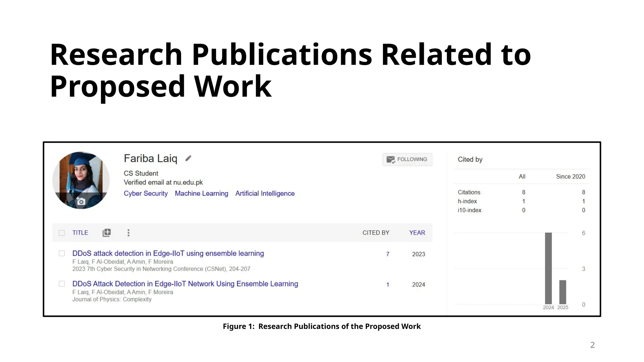
Task: Open the Machine Learning interest link
Action: 201,194
